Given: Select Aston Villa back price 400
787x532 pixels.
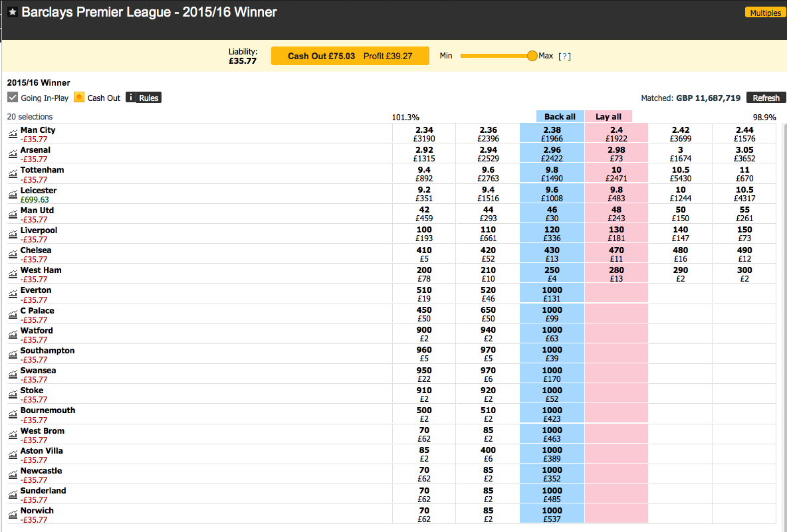Looking at the screenshot, I should [488, 455].
